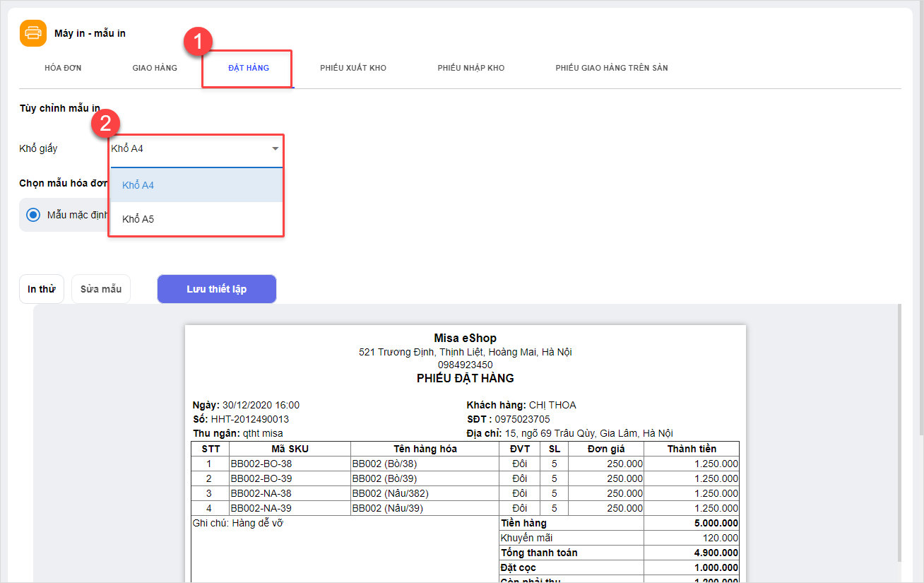
Task: Click the Mã SKU column header
Action: pos(290,449)
